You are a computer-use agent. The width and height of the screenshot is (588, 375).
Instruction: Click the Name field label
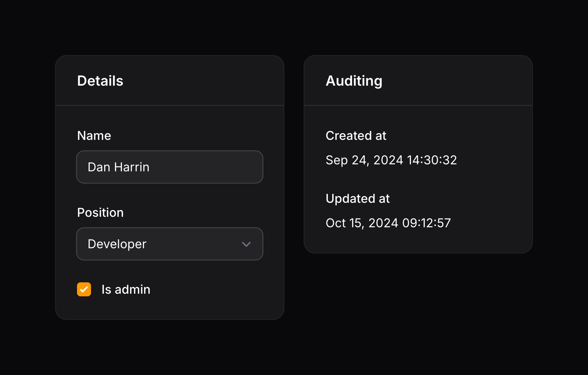click(94, 135)
